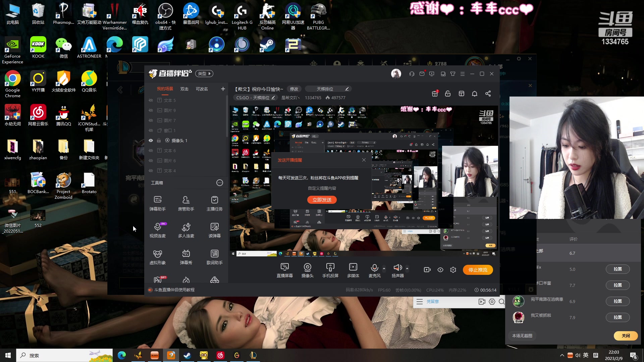Image resolution: width=644 pixels, height=362 pixels.
Task: Expand the 类型 type selector
Action: click(205, 74)
